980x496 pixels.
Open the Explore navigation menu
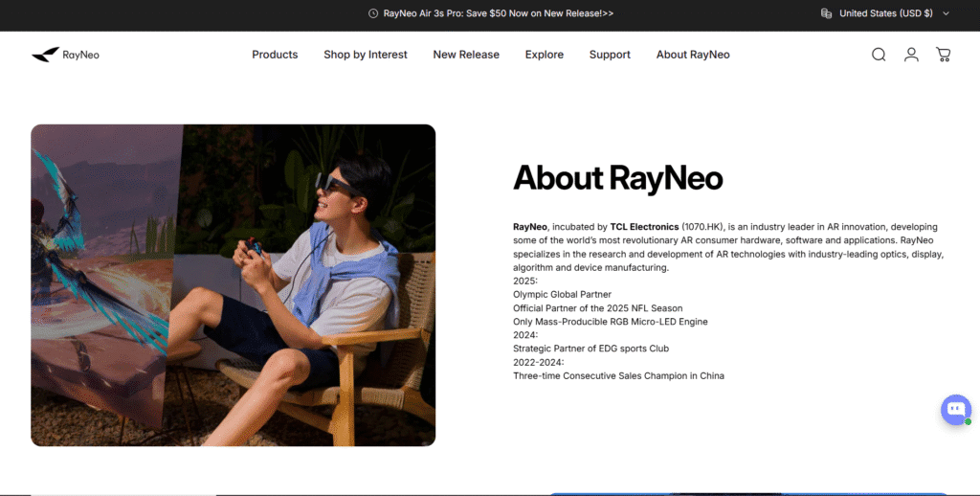click(x=544, y=55)
